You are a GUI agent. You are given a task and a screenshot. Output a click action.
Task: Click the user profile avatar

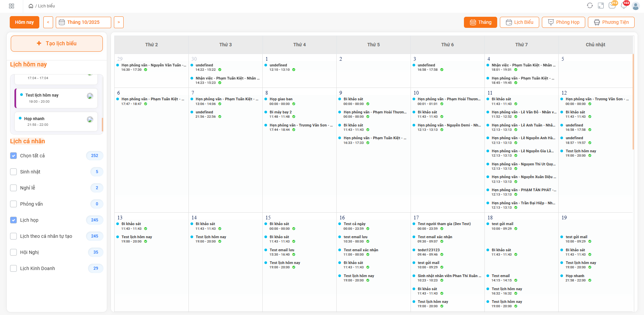635,6
